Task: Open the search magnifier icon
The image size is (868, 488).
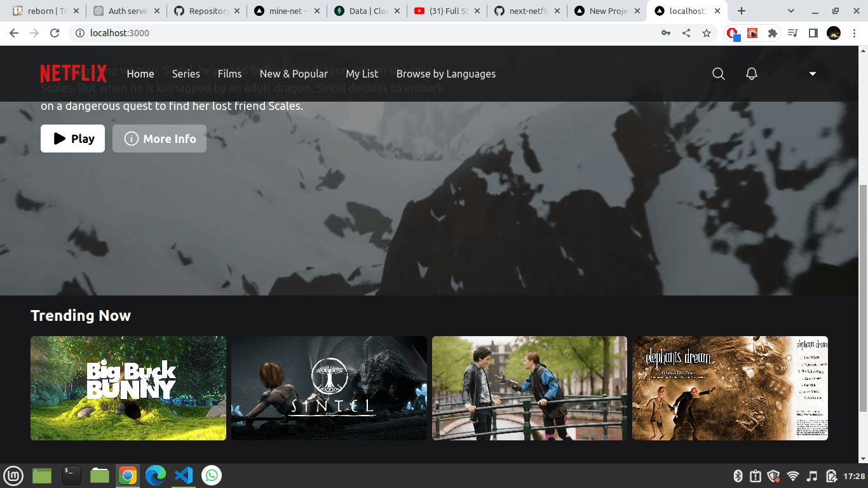Action: [718, 74]
